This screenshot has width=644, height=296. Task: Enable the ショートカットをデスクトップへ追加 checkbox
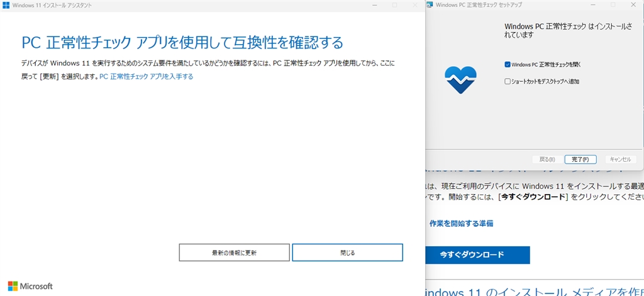508,81
